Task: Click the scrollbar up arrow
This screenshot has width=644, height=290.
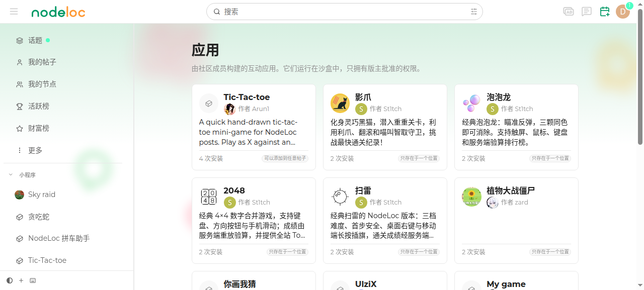Action: tap(640, 3)
